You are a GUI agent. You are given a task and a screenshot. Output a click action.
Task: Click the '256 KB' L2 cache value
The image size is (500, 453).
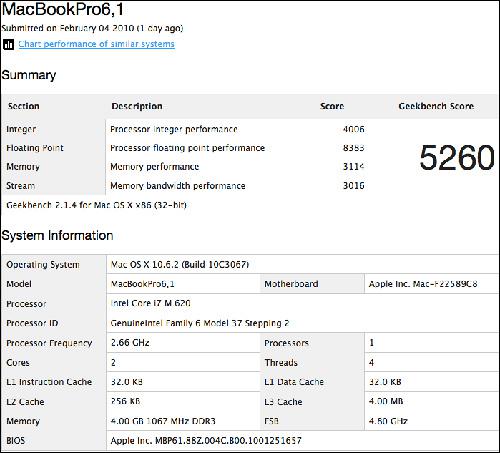click(125, 401)
